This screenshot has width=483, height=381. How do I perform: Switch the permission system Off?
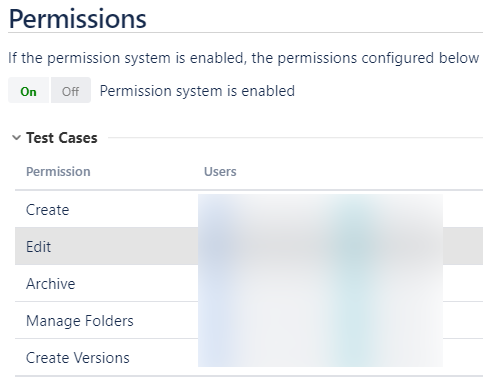coord(71,91)
